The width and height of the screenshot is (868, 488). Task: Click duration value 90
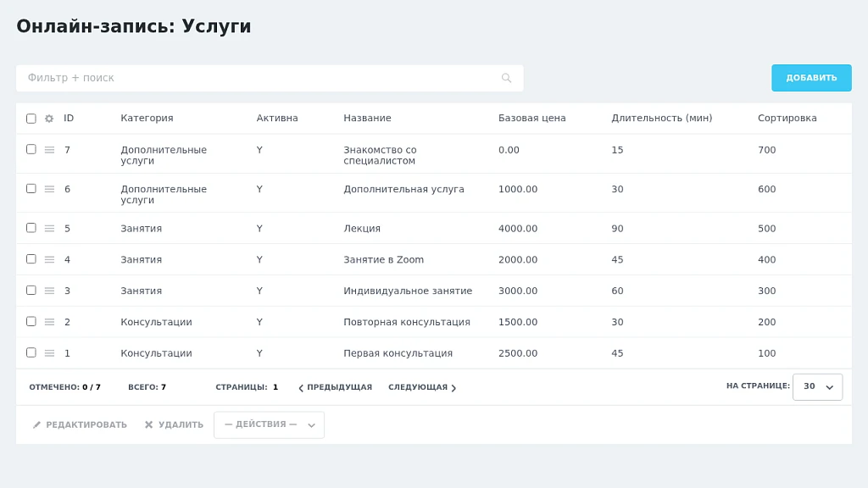click(617, 229)
